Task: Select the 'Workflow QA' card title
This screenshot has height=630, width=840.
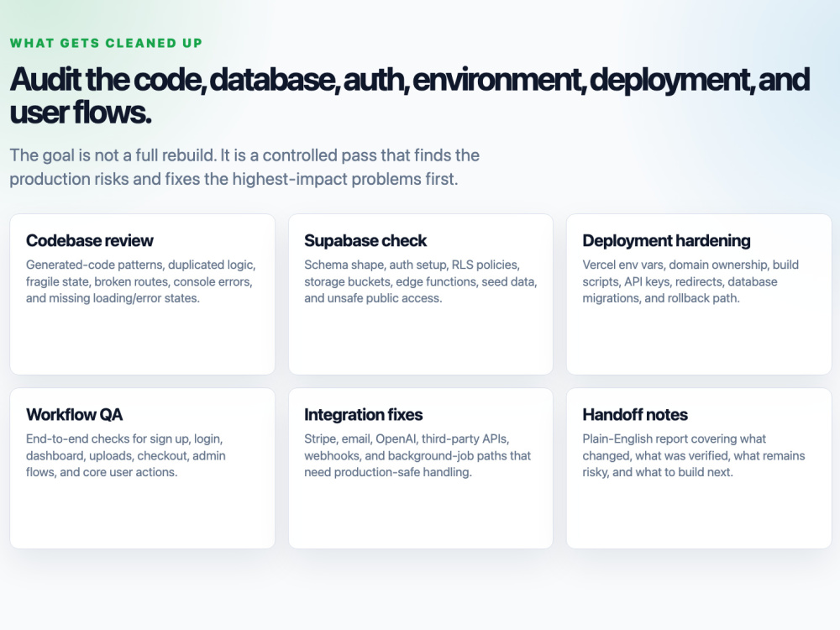Action: click(x=75, y=415)
